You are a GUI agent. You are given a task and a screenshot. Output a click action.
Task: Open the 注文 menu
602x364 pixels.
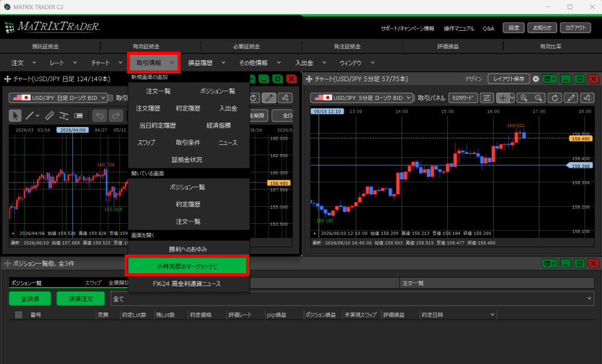[23, 63]
